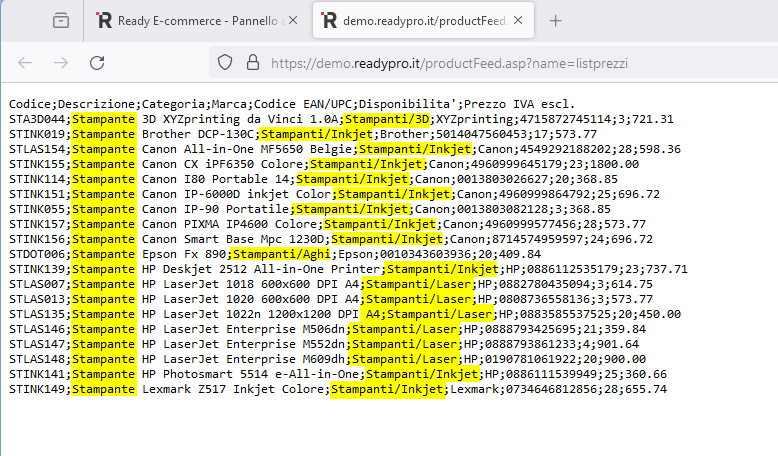Viewport: 778px width, 456px height.
Task: Click 'HP LaserJet 1018 600x600 DPI' text
Action: tap(240, 284)
